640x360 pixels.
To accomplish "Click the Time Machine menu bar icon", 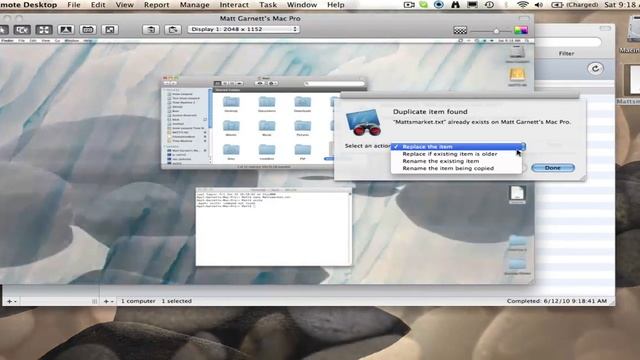I will (x=489, y=5).
